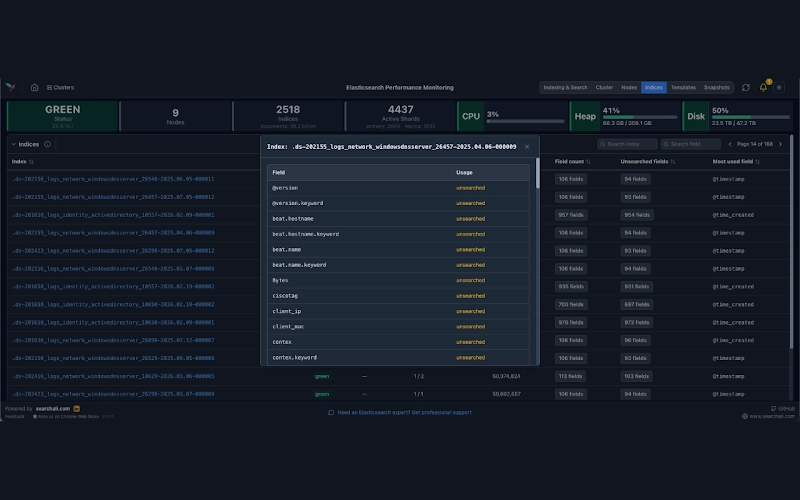Click the 973 fields unsearched badge
Screen dimensions: 800x500
pyautogui.click(x=636, y=322)
